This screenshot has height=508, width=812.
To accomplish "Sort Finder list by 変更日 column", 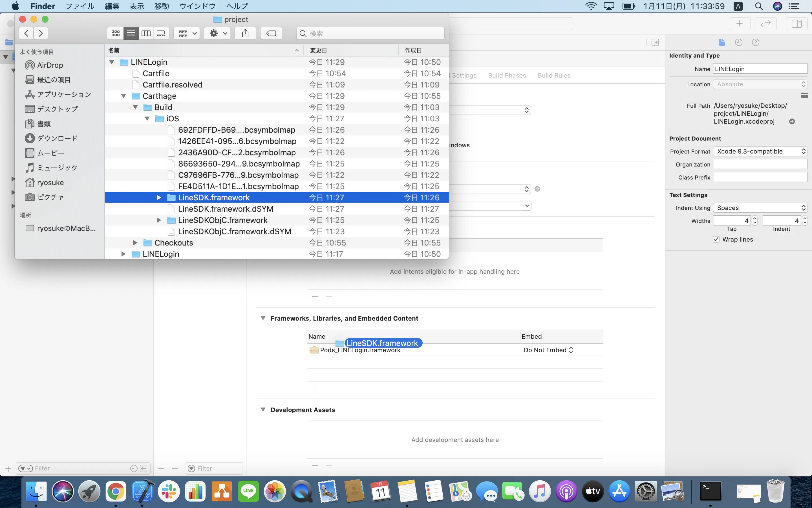I will click(351, 51).
